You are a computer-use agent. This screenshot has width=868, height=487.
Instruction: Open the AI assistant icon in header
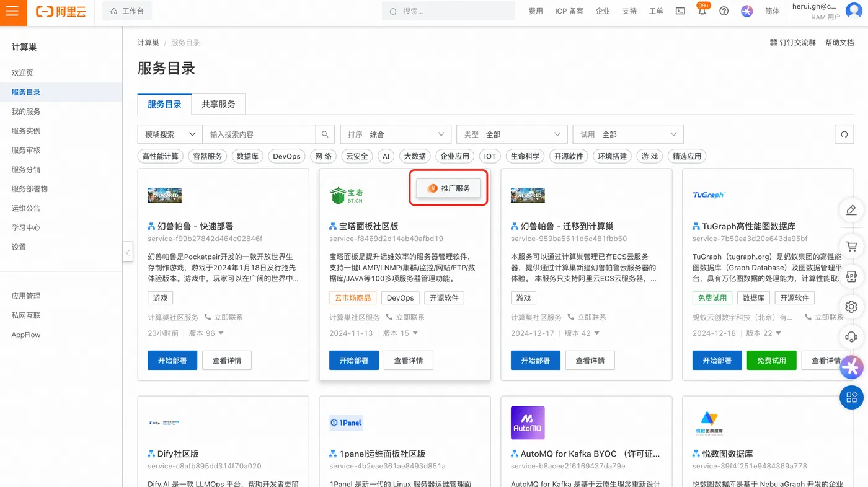coord(747,11)
